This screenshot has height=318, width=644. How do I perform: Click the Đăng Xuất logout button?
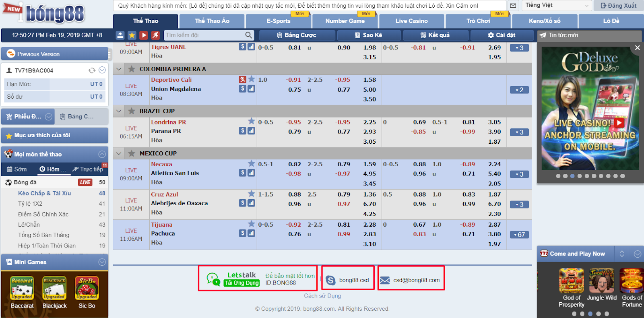[619, 6]
